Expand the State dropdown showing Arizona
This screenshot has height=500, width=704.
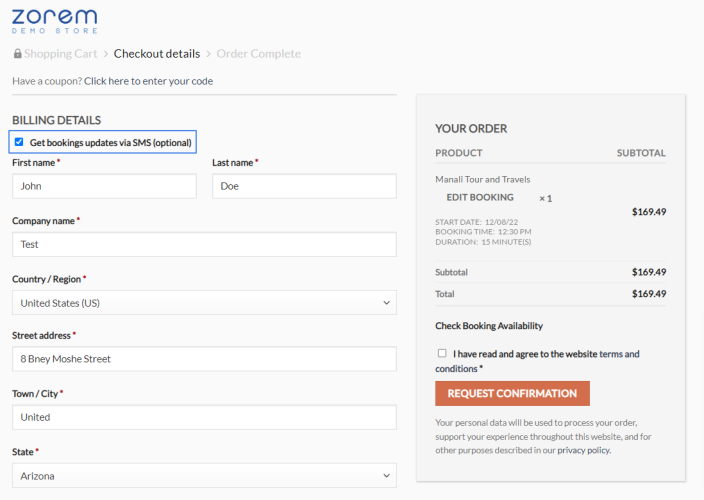[x=204, y=476]
